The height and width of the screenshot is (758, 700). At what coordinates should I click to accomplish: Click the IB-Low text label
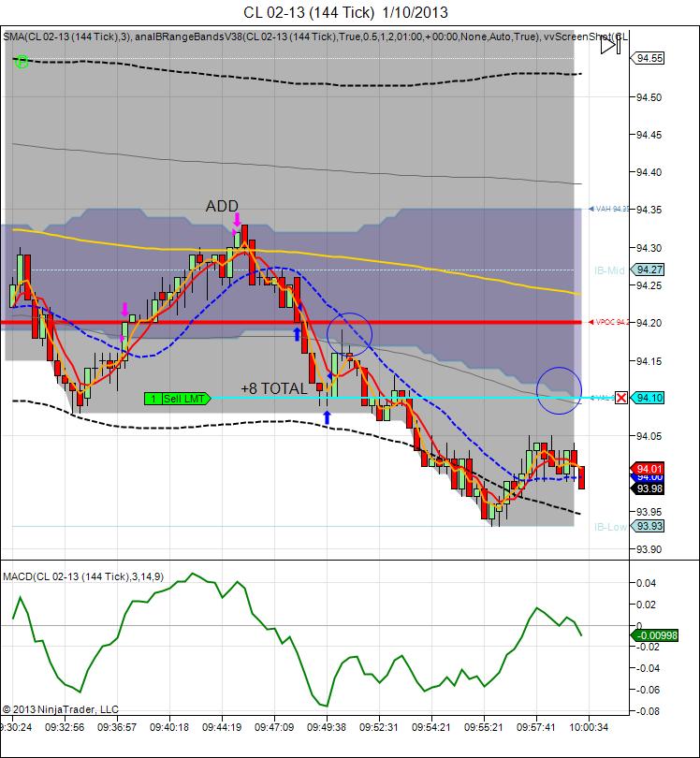click(610, 527)
